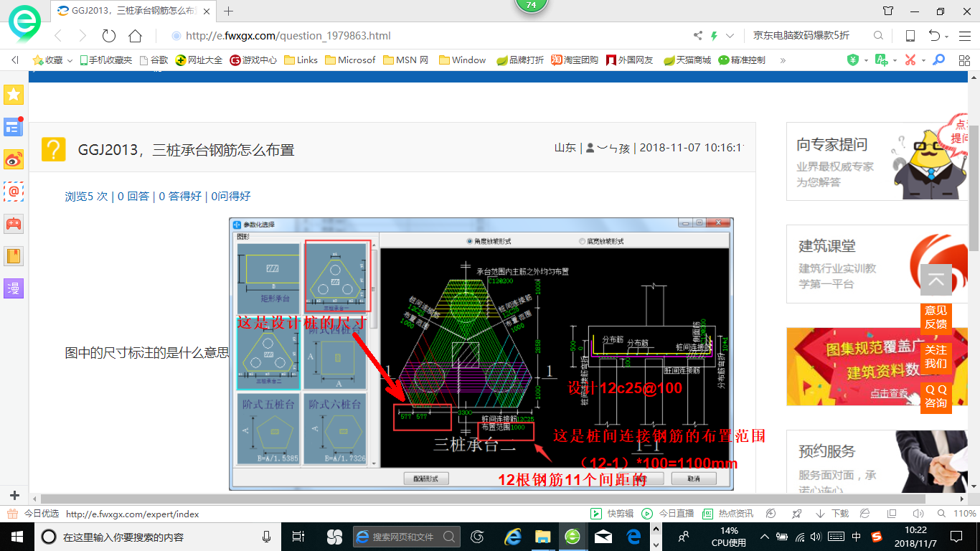The height and width of the screenshot is (551, 980).
Task: Click the share icon in address bar
Action: [698, 35]
